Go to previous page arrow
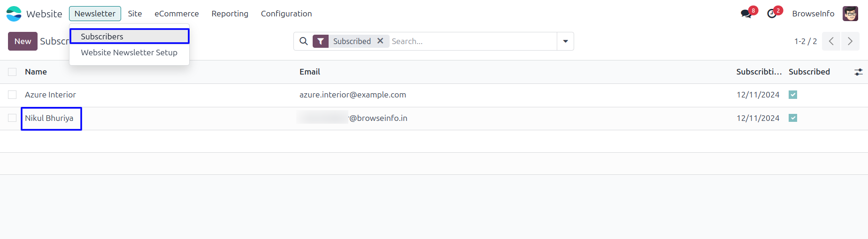This screenshot has height=239, width=868. pos(831,41)
